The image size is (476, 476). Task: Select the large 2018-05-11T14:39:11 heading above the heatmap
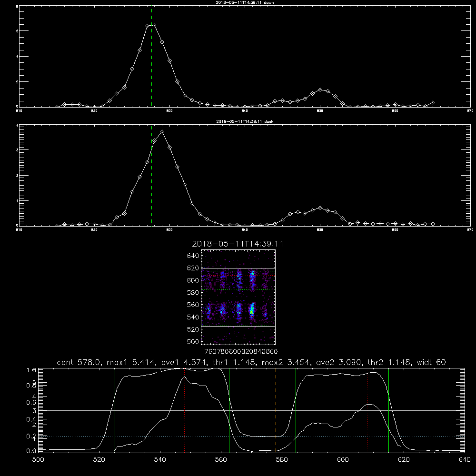(x=238, y=244)
